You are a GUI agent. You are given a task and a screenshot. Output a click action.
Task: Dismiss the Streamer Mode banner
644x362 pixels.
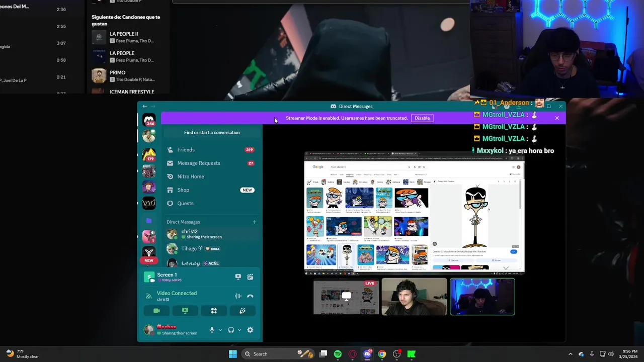tap(557, 118)
